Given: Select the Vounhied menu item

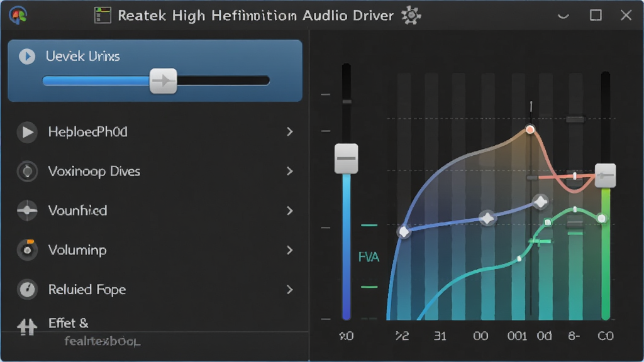Looking at the screenshot, I should click(x=155, y=211).
